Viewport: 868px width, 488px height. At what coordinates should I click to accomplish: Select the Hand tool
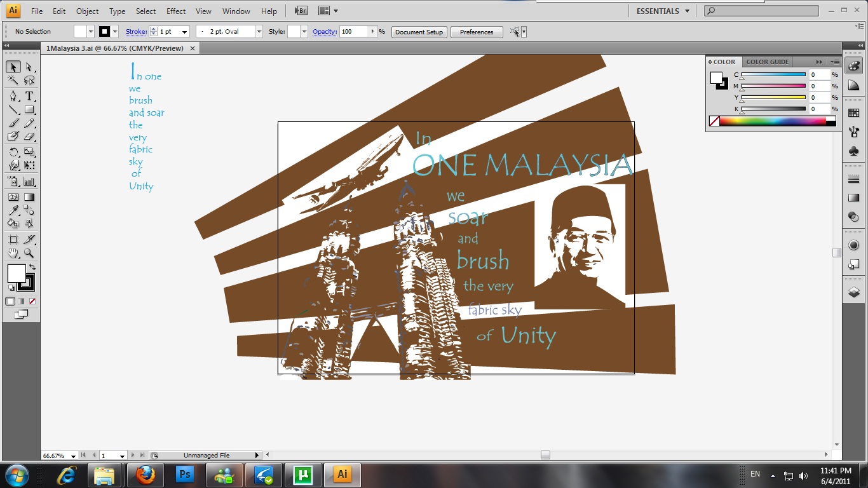point(13,253)
